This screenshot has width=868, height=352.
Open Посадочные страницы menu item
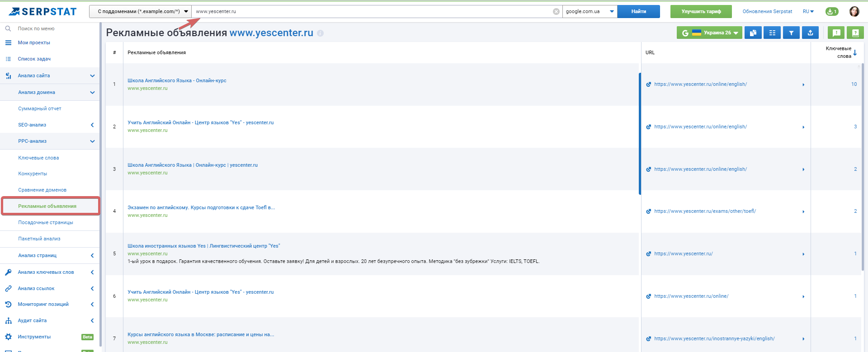click(46, 222)
